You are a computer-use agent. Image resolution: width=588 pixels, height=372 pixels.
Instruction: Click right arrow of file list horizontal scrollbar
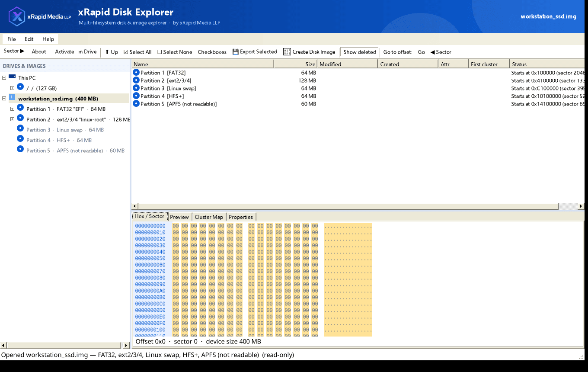tap(581, 206)
